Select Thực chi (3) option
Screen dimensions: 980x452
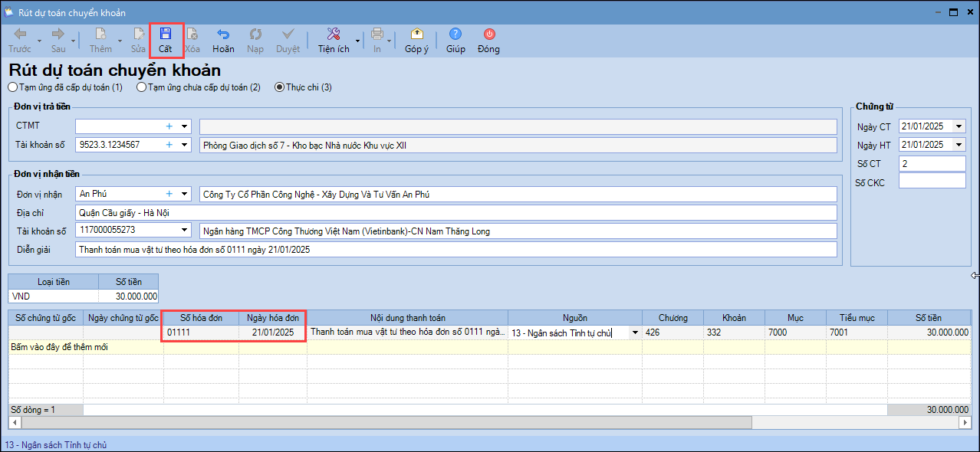click(x=303, y=87)
